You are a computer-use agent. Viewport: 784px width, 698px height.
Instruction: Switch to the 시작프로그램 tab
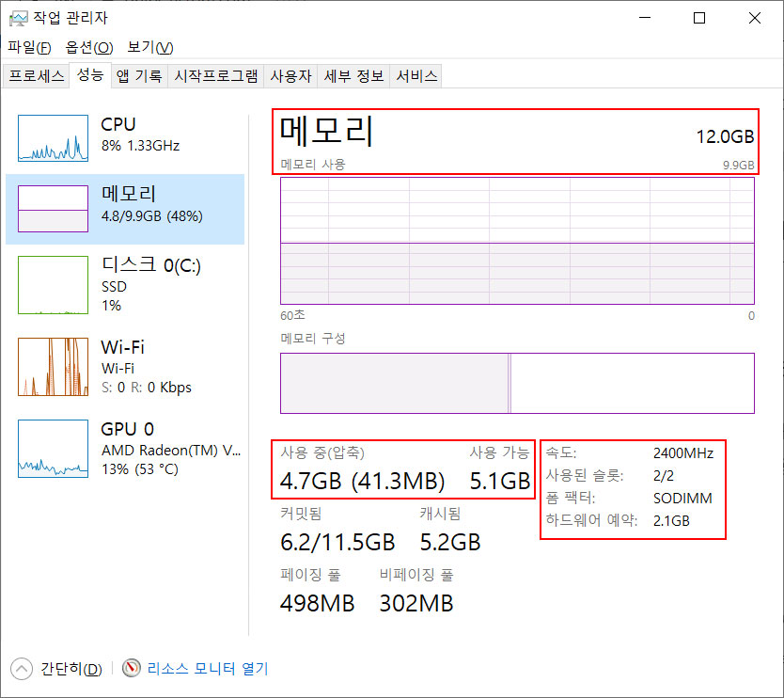pyautogui.click(x=216, y=76)
